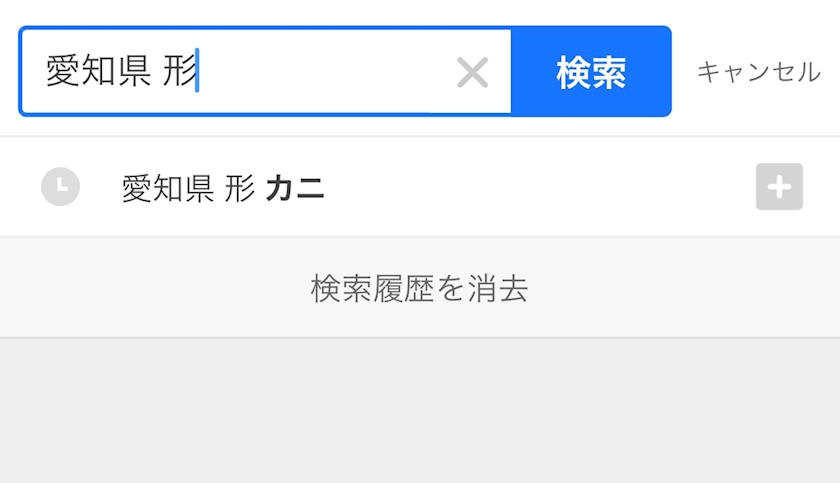
Task: Choose the 愛知県 形 カニ history suggestion
Action: 420,187
